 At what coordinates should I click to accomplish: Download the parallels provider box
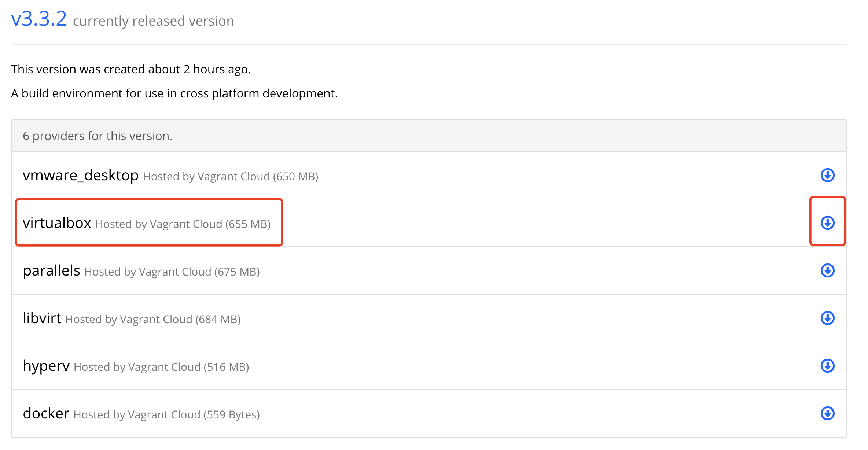[x=827, y=270]
